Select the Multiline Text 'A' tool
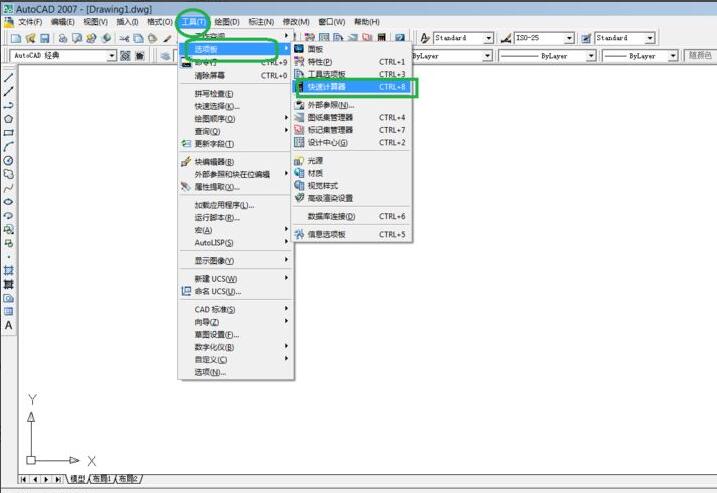717x493 pixels. pos(8,326)
